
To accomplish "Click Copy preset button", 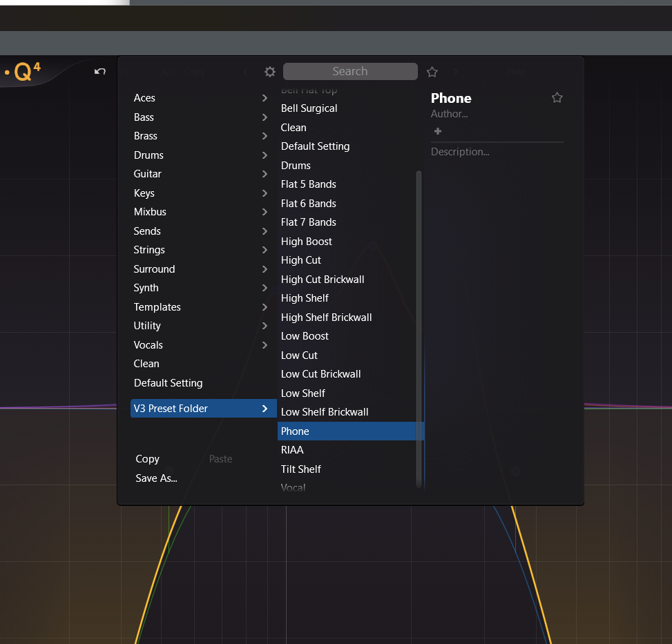I will [147, 459].
